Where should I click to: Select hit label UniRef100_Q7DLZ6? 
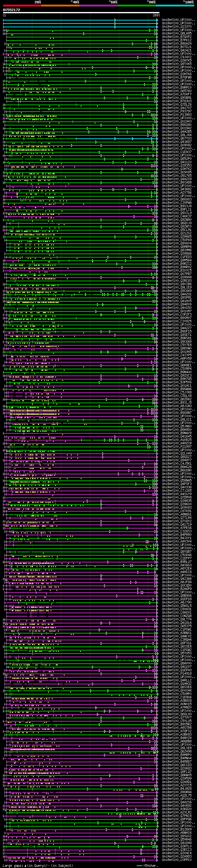[x=177, y=104]
